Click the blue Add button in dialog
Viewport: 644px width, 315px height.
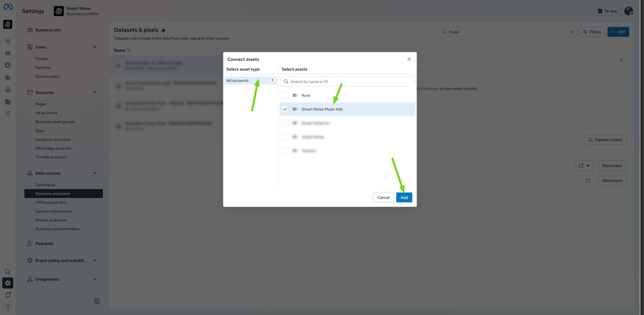404,197
